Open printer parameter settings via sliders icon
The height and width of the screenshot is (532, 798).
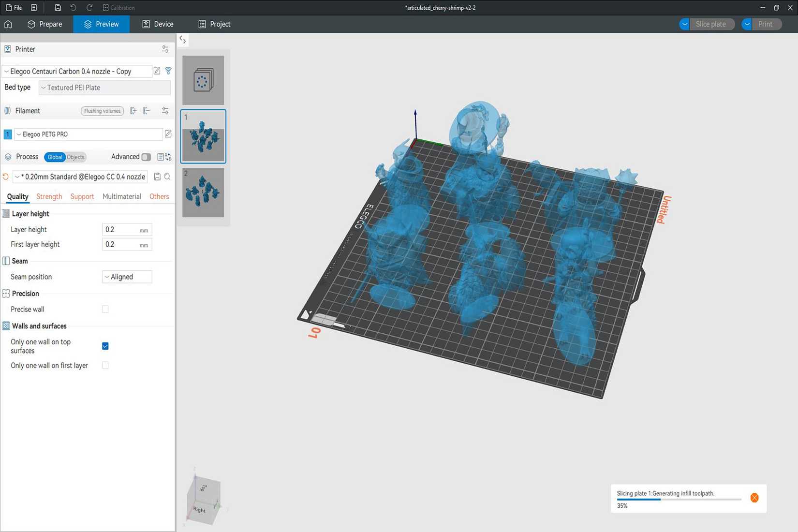pyautogui.click(x=164, y=49)
